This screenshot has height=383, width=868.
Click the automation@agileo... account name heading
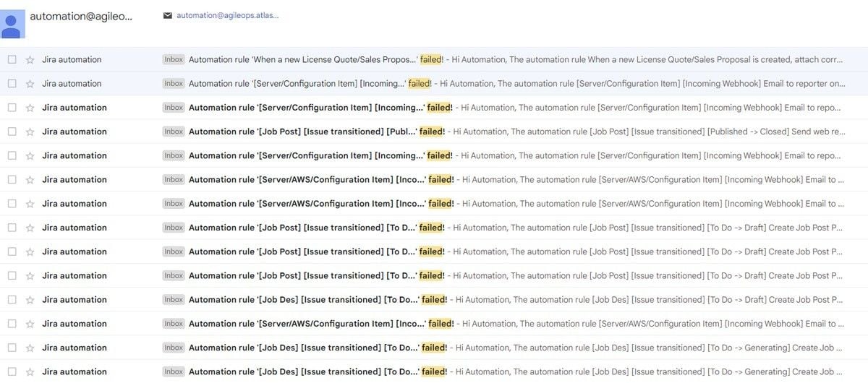[x=81, y=16]
